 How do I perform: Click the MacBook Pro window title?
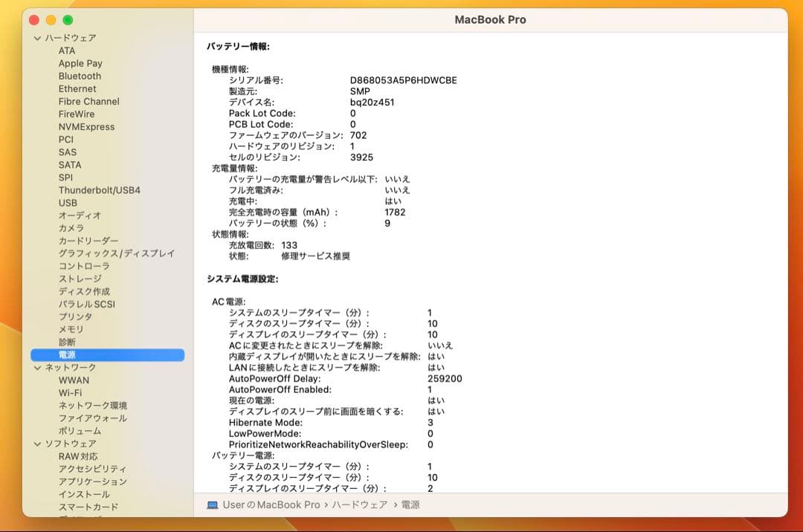click(x=490, y=20)
